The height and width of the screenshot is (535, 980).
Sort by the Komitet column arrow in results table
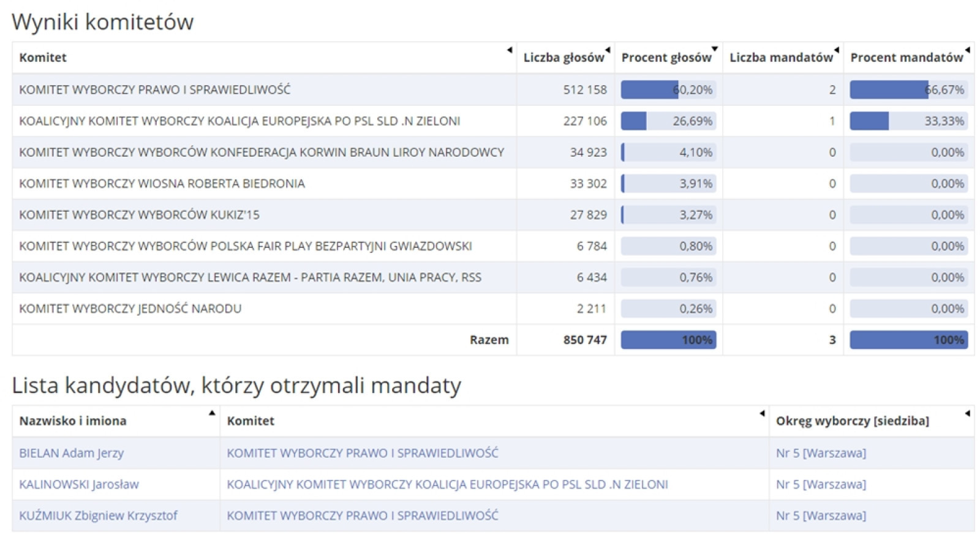(x=510, y=50)
